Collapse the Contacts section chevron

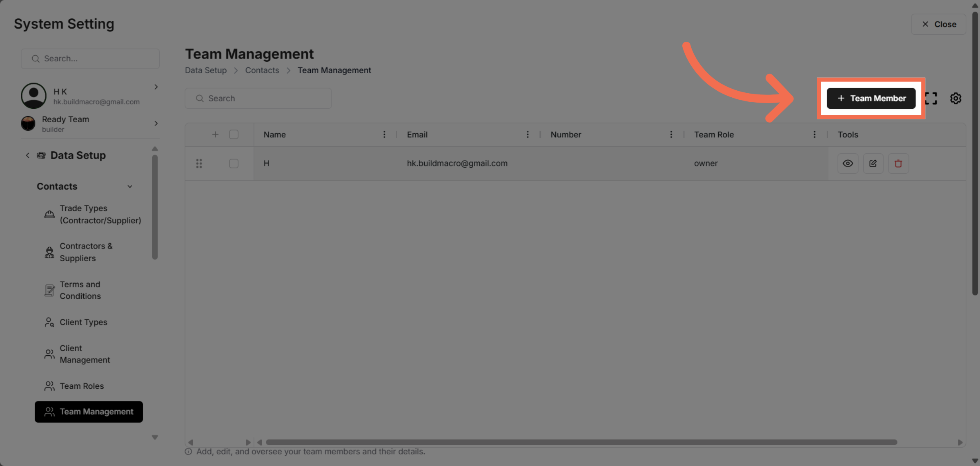coord(130,186)
